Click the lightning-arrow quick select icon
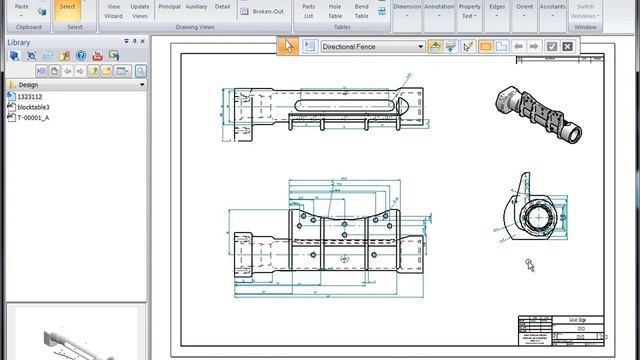640x360 pixels. [x=469, y=47]
